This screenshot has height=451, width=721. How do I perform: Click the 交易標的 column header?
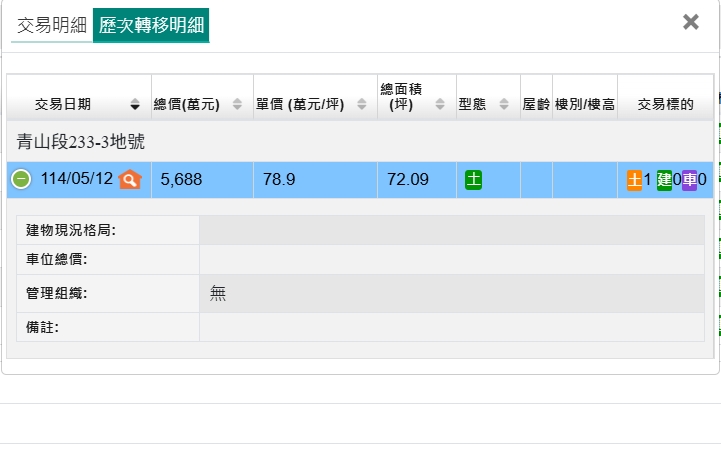click(665, 104)
